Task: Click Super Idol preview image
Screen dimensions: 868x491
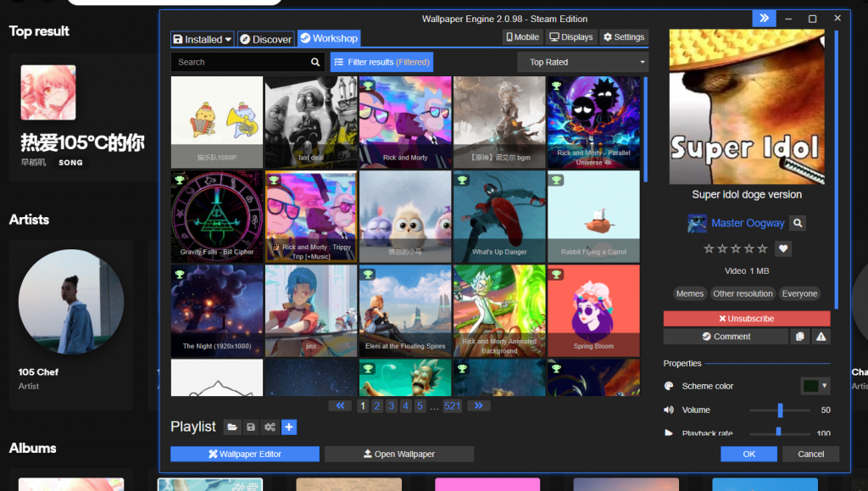Action: pos(746,107)
